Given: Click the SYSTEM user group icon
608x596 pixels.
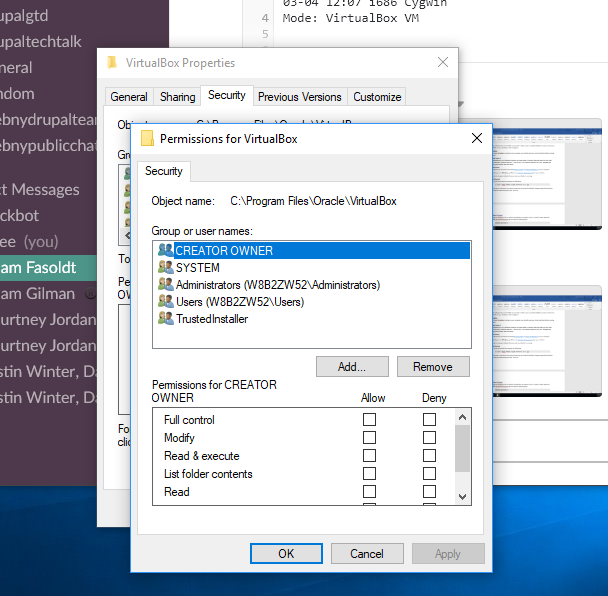Looking at the screenshot, I should (166, 267).
